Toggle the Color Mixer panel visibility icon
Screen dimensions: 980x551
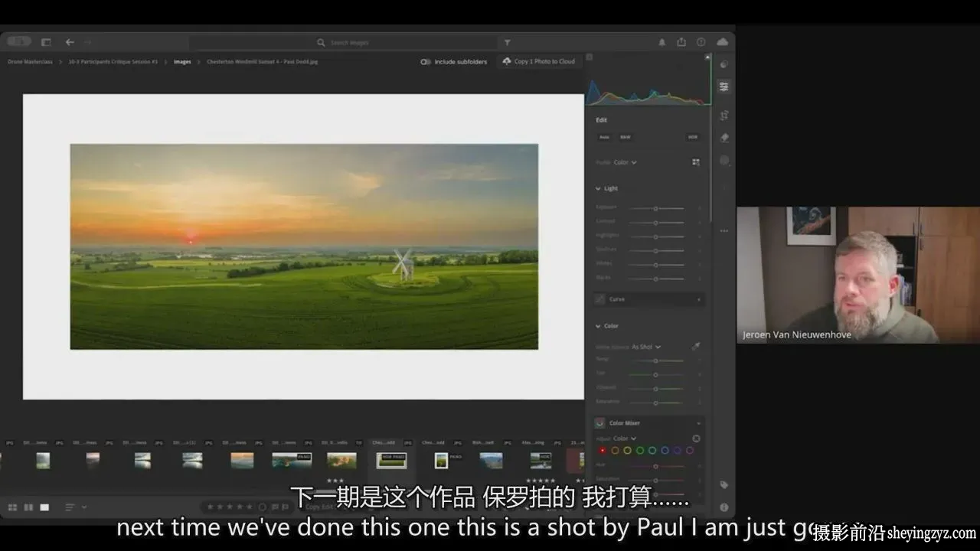tap(600, 422)
